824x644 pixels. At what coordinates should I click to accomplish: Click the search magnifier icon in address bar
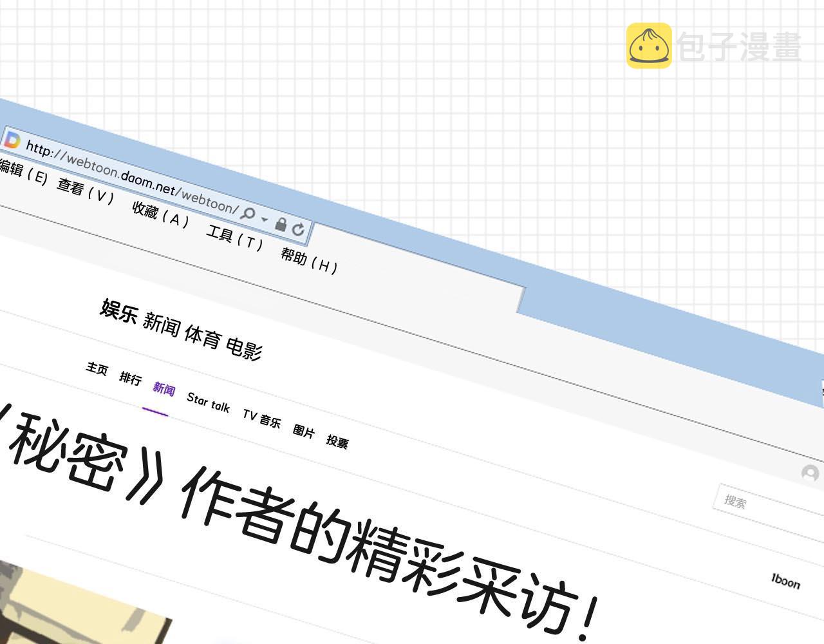click(248, 214)
